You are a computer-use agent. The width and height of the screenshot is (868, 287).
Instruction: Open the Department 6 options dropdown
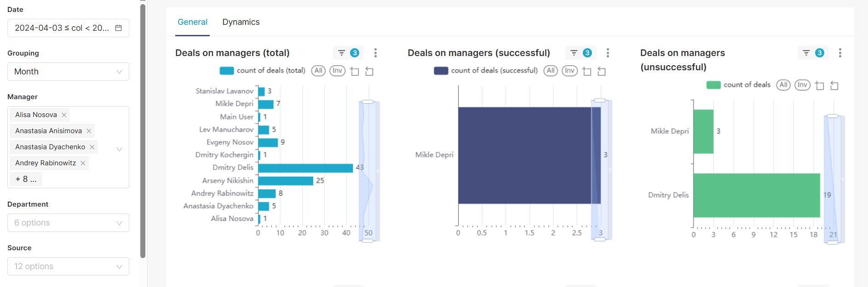point(68,223)
